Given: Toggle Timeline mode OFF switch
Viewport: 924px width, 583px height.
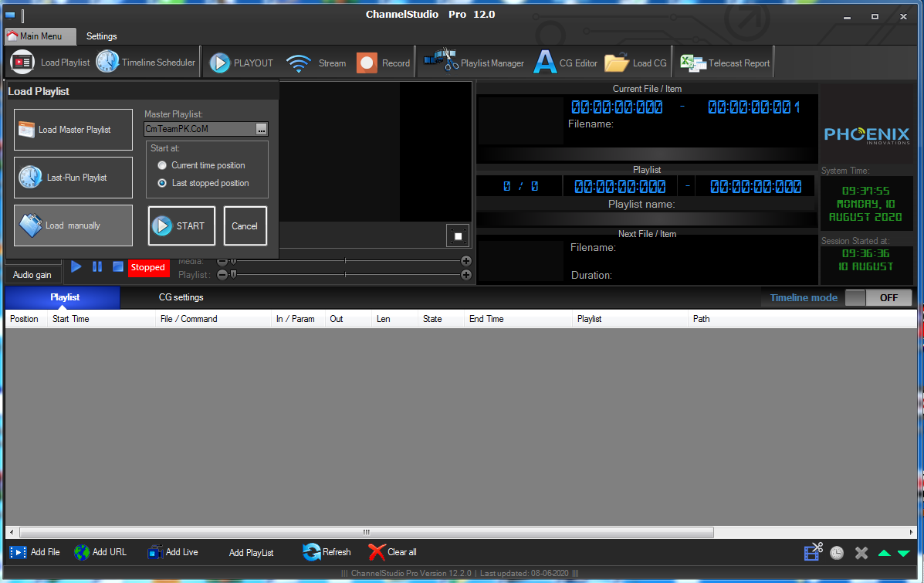Looking at the screenshot, I should pos(878,298).
